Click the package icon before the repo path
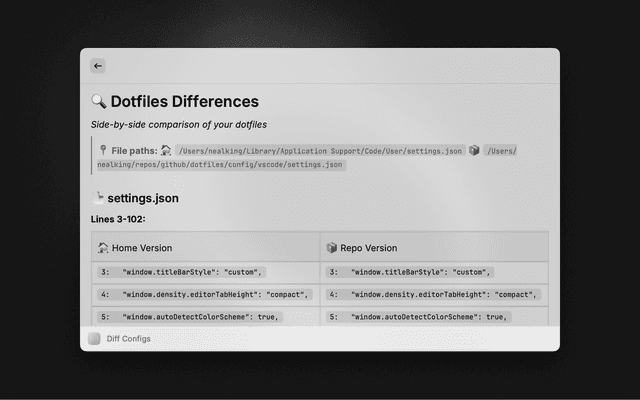640x400 pixels. pos(474,150)
